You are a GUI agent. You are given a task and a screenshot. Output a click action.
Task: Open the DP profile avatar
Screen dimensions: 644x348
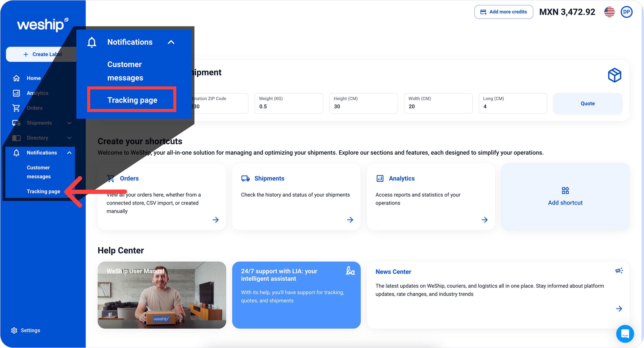[626, 12]
